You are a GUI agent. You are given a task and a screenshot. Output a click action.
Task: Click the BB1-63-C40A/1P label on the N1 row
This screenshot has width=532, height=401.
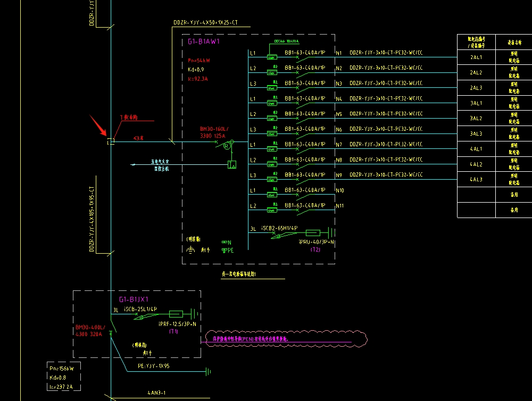point(305,53)
